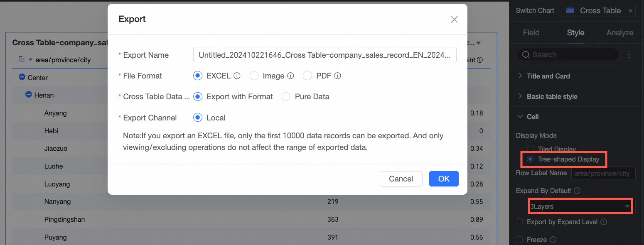Switch to the Field tab

(531, 33)
